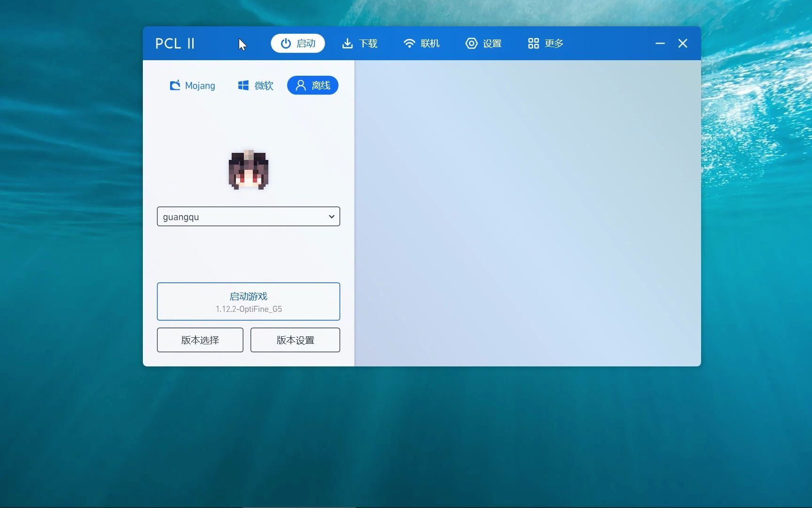Screen dimensions: 812x508
Task: Switch login mode to 微软
Action: coord(255,85)
